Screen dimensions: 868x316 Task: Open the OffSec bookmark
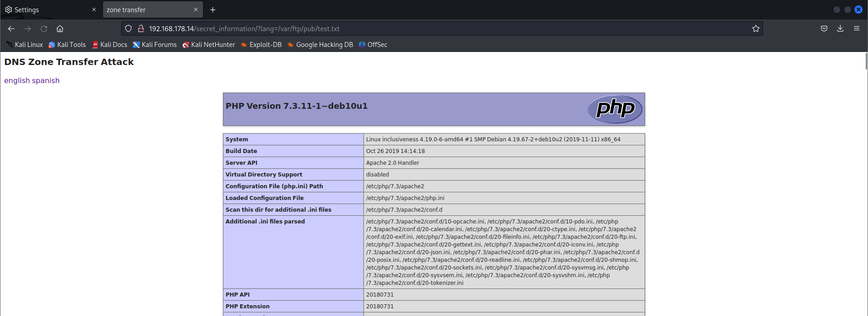pos(373,45)
